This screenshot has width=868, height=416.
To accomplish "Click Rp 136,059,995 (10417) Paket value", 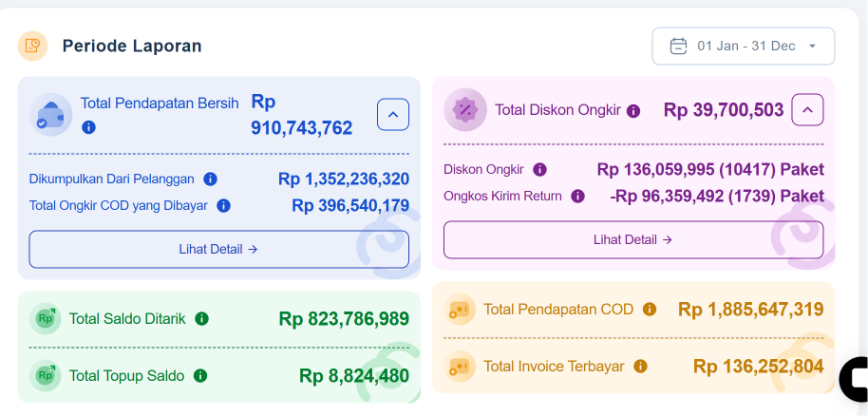I will pyautogui.click(x=710, y=169).
